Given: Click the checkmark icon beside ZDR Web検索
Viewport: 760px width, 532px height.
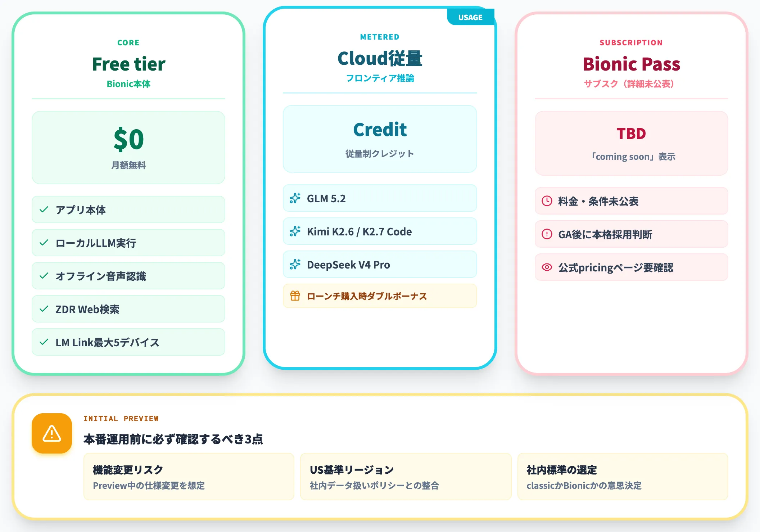Looking at the screenshot, I should (x=44, y=309).
